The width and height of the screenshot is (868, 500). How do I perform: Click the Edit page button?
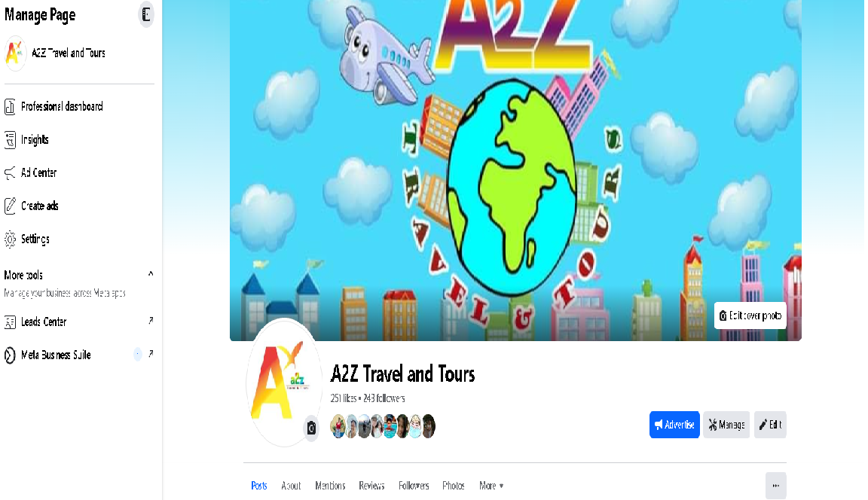coord(770,425)
